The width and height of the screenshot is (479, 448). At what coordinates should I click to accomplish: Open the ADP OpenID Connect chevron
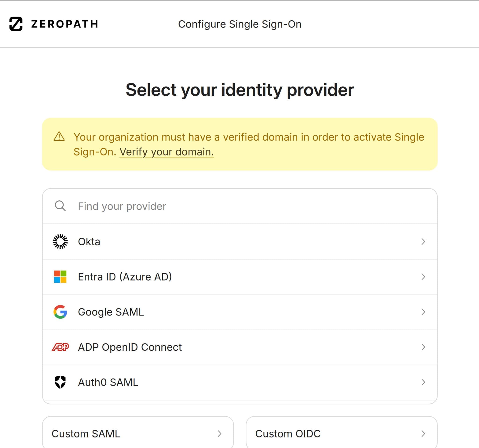pos(423,347)
